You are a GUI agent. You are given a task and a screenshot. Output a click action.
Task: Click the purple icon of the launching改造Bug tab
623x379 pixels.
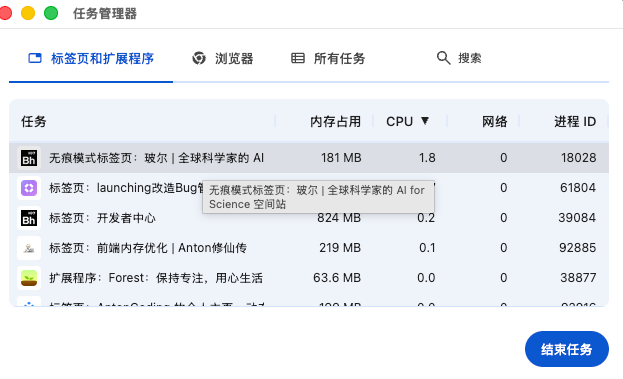(x=29, y=188)
